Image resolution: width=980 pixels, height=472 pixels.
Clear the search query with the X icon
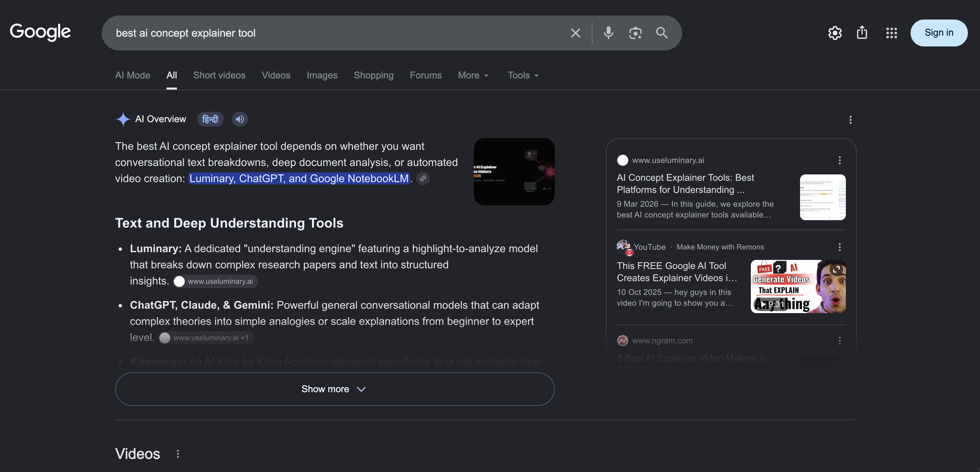pyautogui.click(x=575, y=33)
